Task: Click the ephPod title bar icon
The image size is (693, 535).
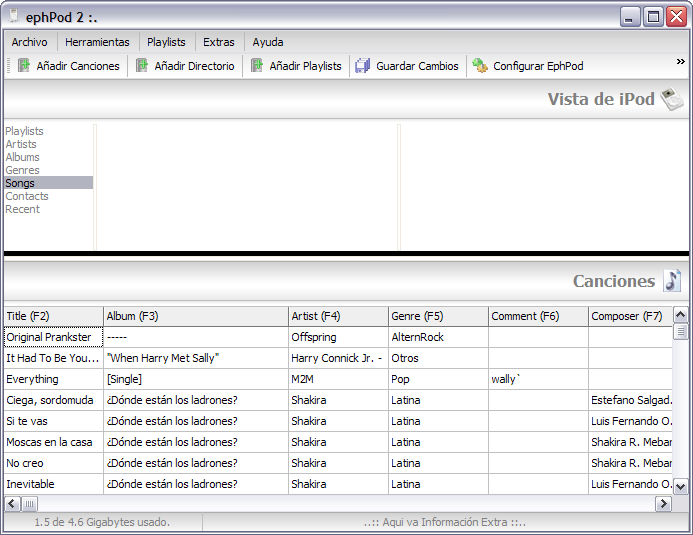Action: point(14,16)
